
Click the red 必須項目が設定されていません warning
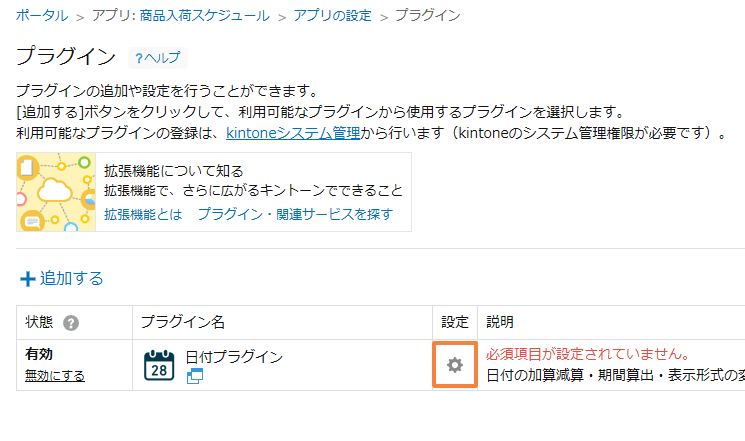pos(588,354)
